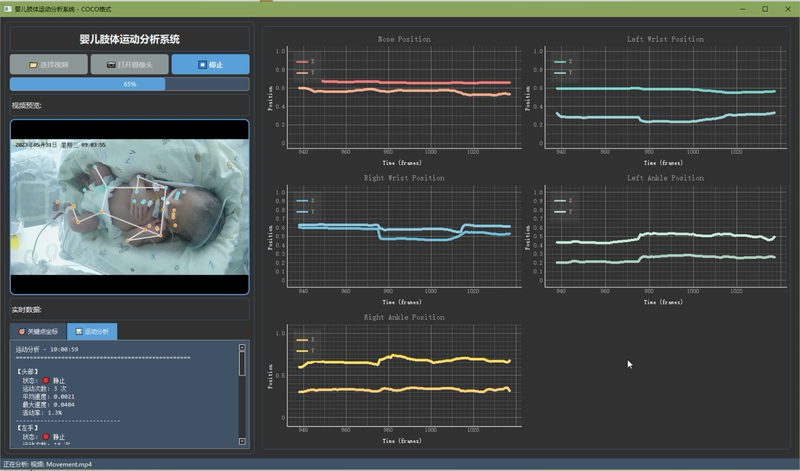Switch to the 关键点坐标 tab
This screenshot has height=471, width=800.
pyautogui.click(x=40, y=331)
